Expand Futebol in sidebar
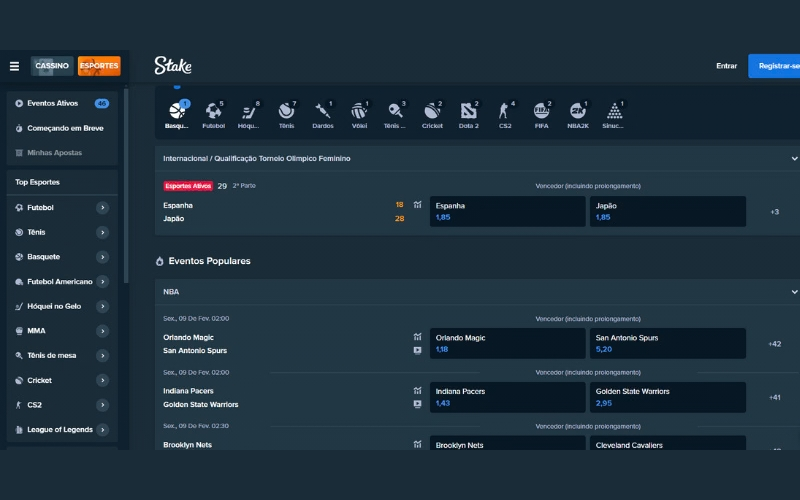This screenshot has height=500, width=800. pos(103,208)
